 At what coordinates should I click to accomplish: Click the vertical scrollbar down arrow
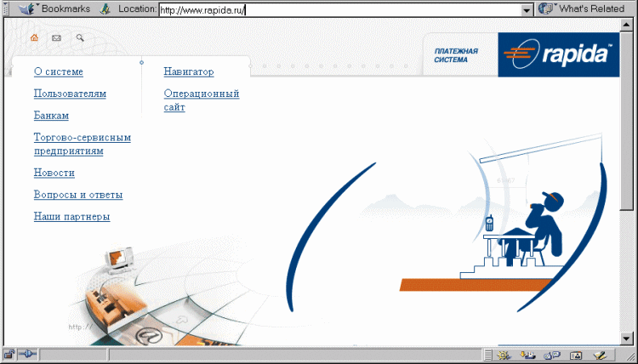click(x=627, y=338)
